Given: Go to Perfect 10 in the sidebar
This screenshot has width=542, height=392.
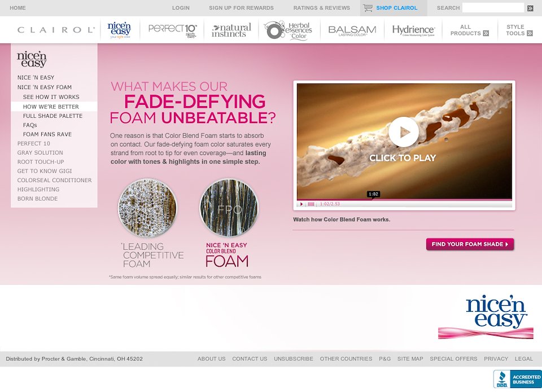Looking at the screenshot, I should [x=34, y=143].
